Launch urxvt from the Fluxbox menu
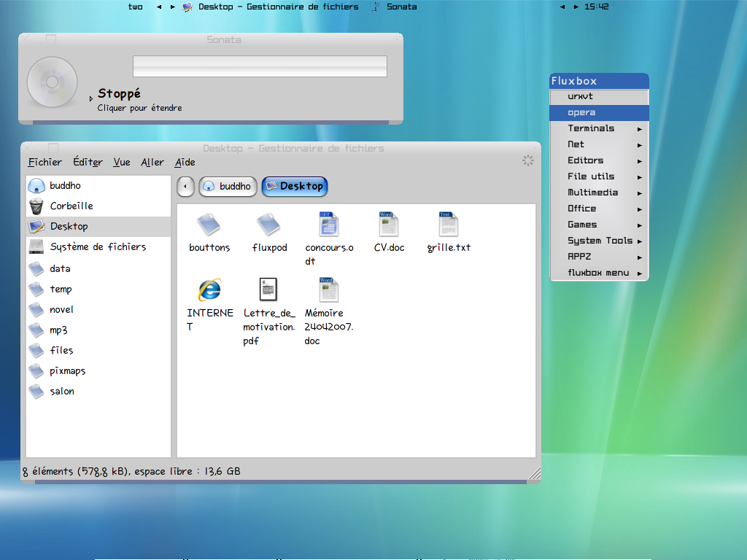747x560 pixels. [x=599, y=97]
